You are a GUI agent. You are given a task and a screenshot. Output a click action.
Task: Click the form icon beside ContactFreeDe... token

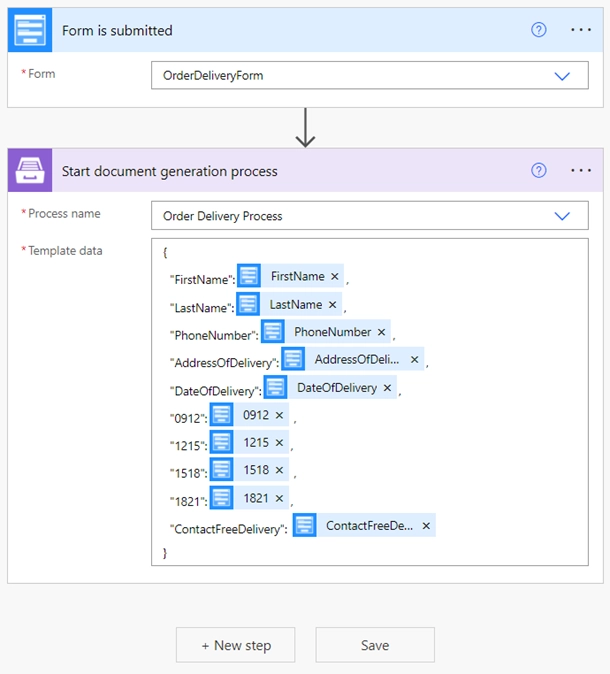tap(304, 525)
